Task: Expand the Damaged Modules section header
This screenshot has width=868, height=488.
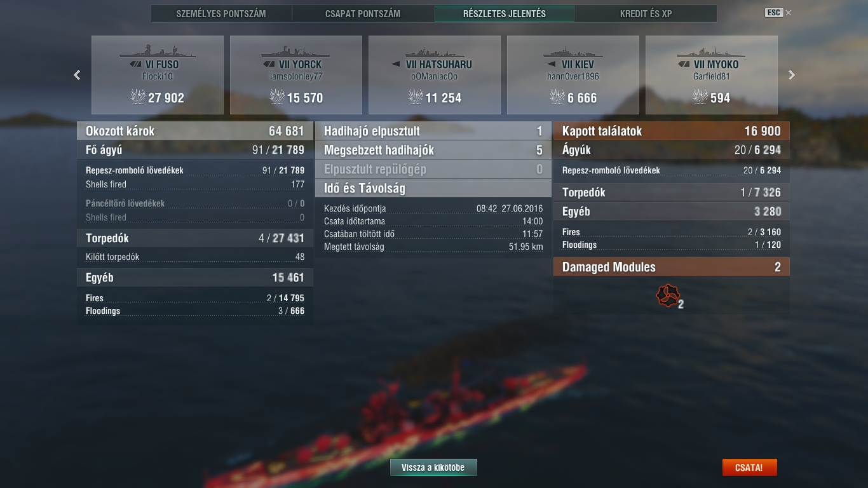Action: pos(672,267)
